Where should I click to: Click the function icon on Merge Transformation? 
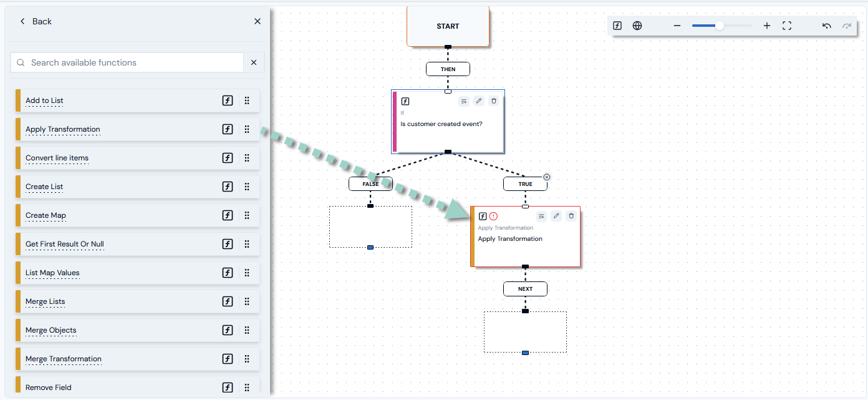pyautogui.click(x=228, y=359)
